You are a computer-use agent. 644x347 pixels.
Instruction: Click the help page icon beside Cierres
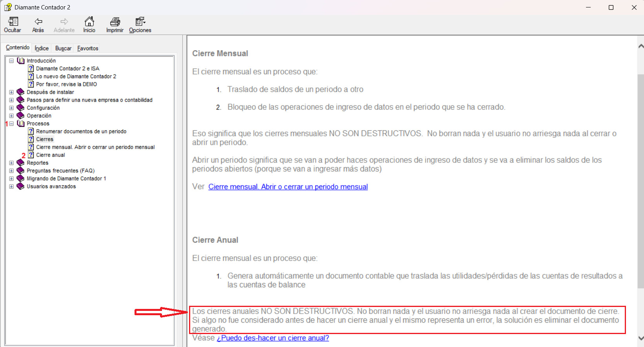coord(31,139)
